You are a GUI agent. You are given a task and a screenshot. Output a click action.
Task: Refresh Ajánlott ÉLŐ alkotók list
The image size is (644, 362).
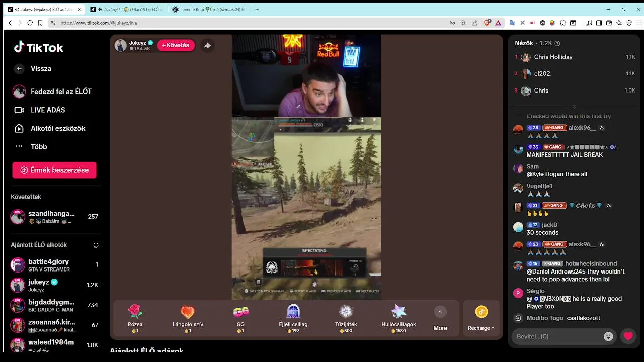click(x=96, y=245)
